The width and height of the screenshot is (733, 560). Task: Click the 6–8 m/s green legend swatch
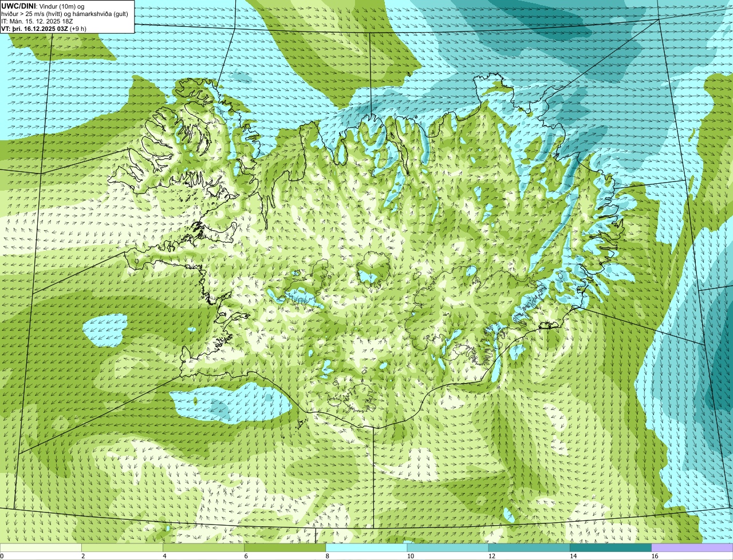pyautogui.click(x=285, y=547)
